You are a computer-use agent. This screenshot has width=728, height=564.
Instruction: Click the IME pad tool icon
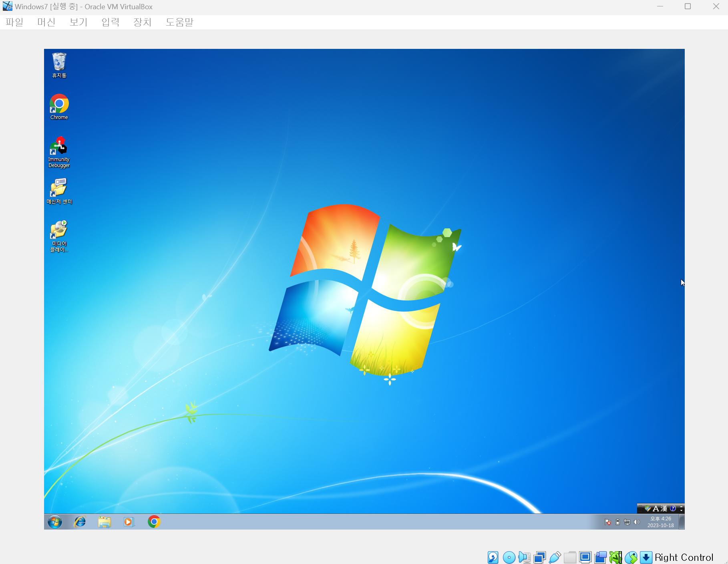[648, 508]
